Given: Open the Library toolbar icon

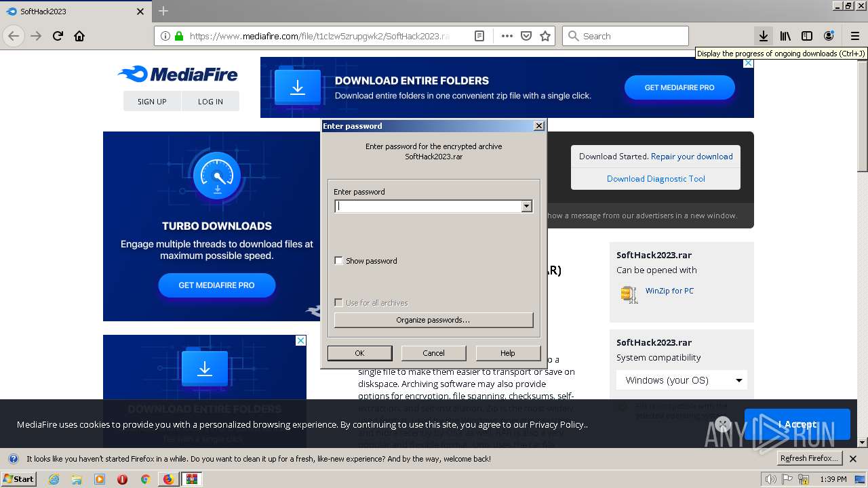Looking at the screenshot, I should pyautogui.click(x=785, y=36).
